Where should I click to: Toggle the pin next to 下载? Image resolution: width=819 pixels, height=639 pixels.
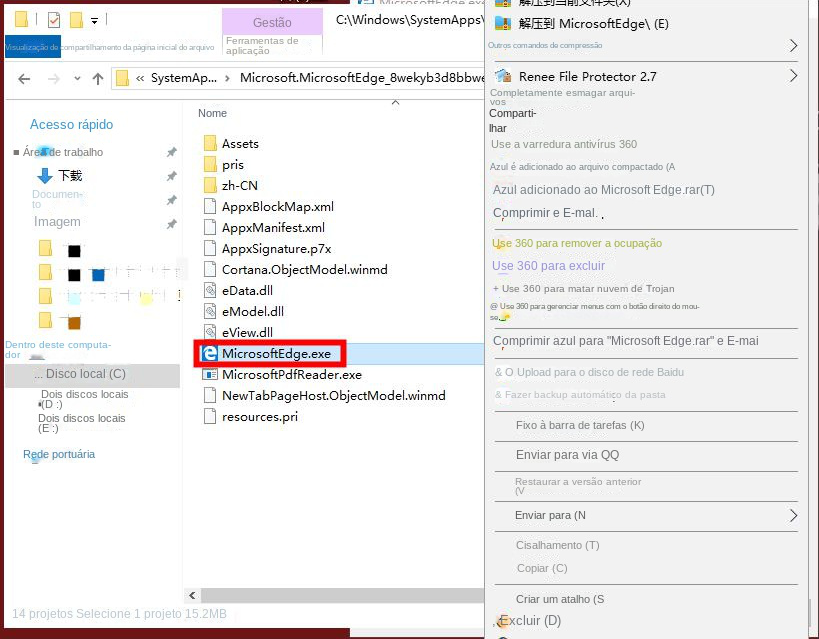(x=171, y=176)
